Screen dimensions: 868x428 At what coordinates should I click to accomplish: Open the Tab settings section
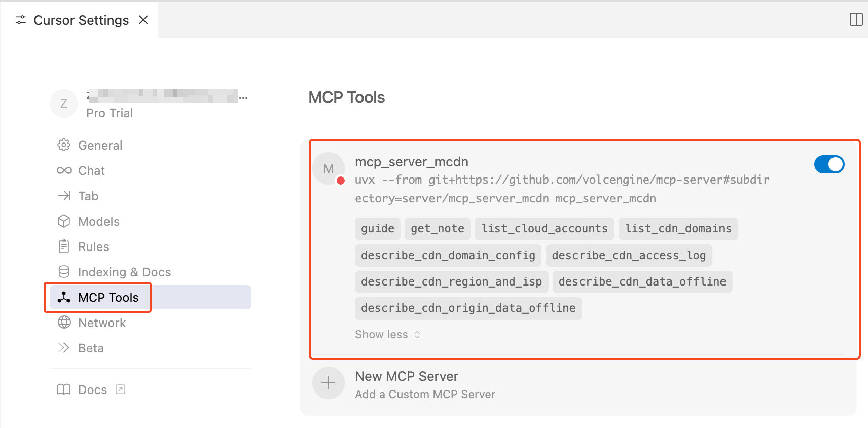[150, 196]
